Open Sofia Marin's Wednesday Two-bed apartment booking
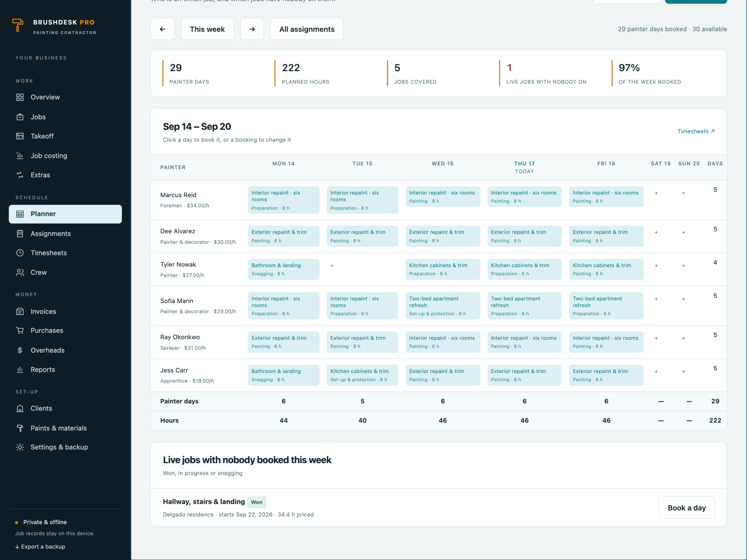Viewport: 747px width, 560px height. (x=443, y=306)
